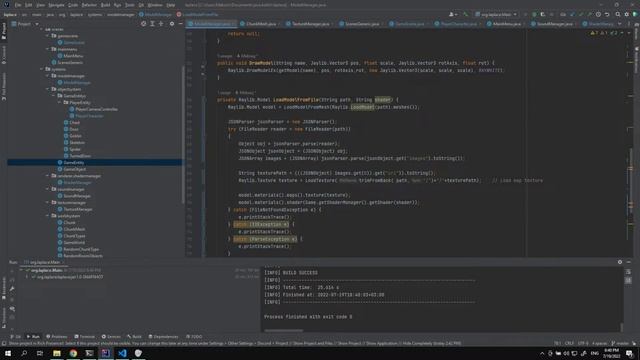Image resolution: width=640 pixels, height=360 pixels.
Task: Collapse the soundmanager folder in project tree
Action: click(x=48, y=189)
